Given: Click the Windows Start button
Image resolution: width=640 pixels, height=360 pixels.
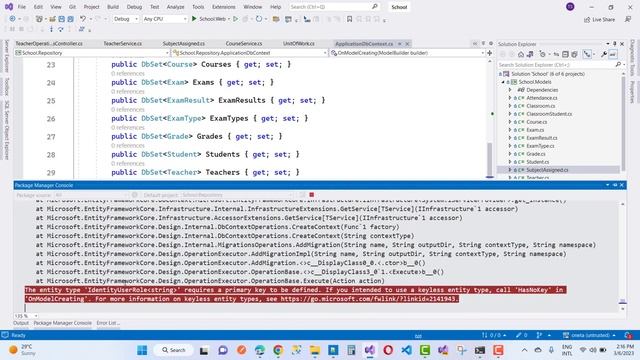Looking at the screenshot, I should pos(142,350).
